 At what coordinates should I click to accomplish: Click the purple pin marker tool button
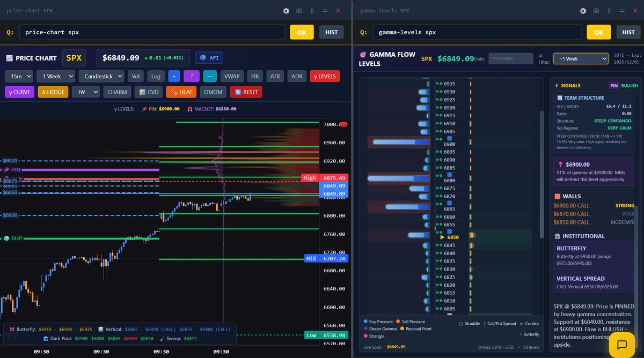[x=192, y=77]
